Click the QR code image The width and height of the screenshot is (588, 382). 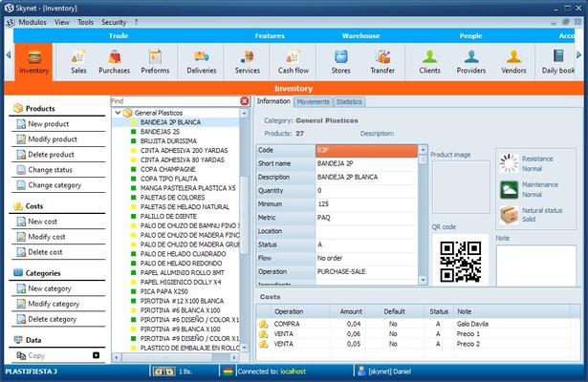[461, 262]
